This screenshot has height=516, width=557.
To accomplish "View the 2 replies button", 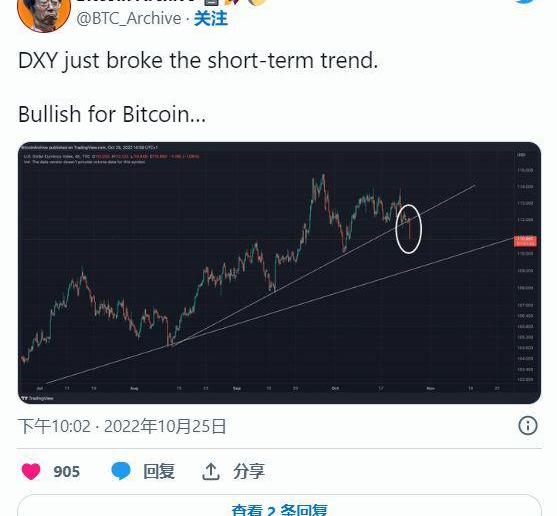I will click(x=279, y=505).
